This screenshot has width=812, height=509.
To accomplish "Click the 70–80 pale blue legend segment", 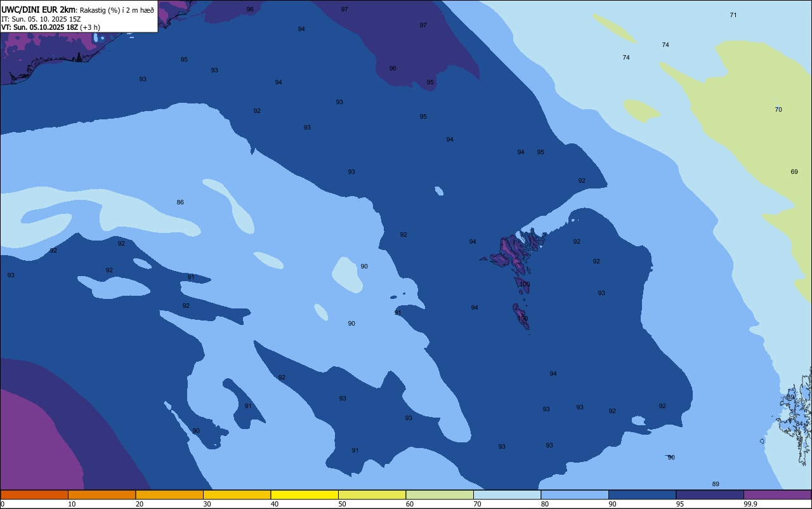I will pyautogui.click(x=507, y=494).
